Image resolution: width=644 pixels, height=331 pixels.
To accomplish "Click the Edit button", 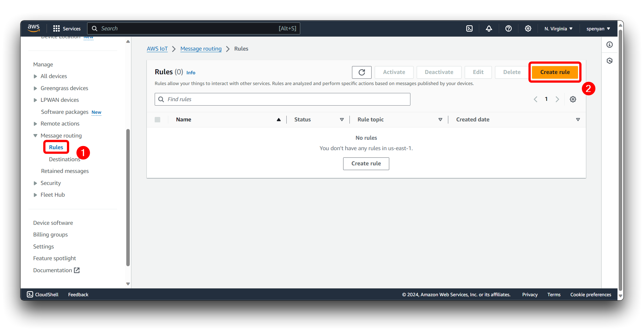I will tap(478, 72).
